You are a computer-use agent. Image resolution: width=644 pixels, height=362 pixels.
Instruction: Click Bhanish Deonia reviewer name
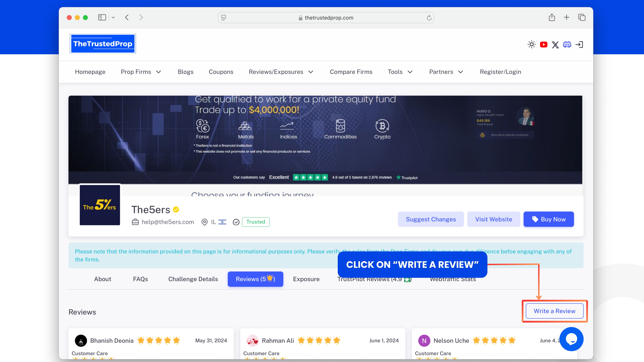(112, 341)
